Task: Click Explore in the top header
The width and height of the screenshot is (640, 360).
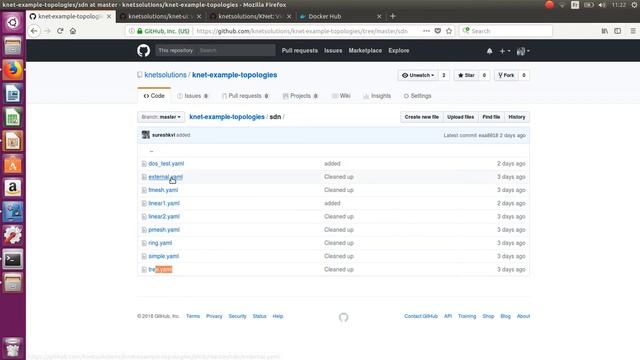Action: point(399,51)
